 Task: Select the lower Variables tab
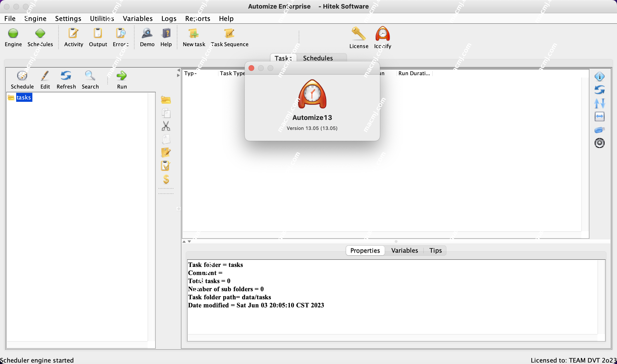pyautogui.click(x=404, y=251)
